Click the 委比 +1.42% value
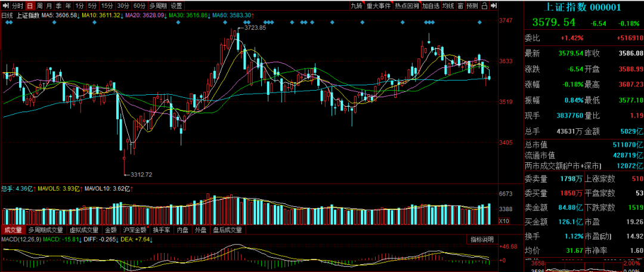This screenshot has height=272, width=644. tap(572, 38)
